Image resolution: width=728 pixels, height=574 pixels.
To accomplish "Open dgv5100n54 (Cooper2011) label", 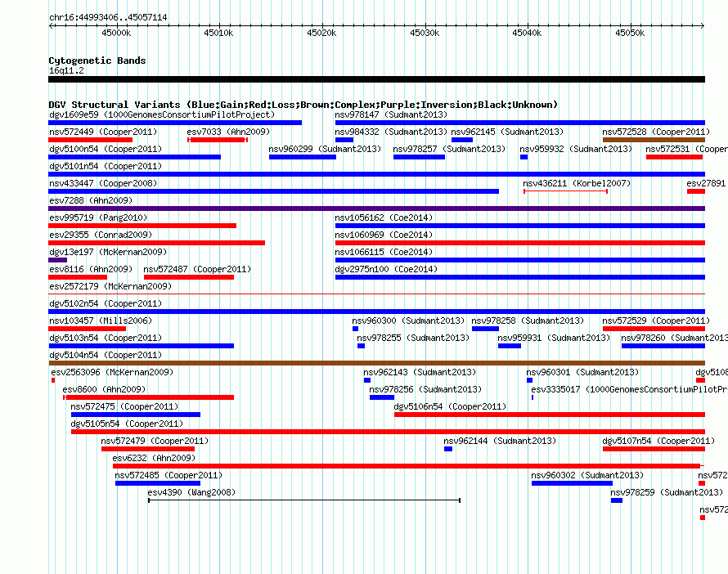I will (106, 149).
